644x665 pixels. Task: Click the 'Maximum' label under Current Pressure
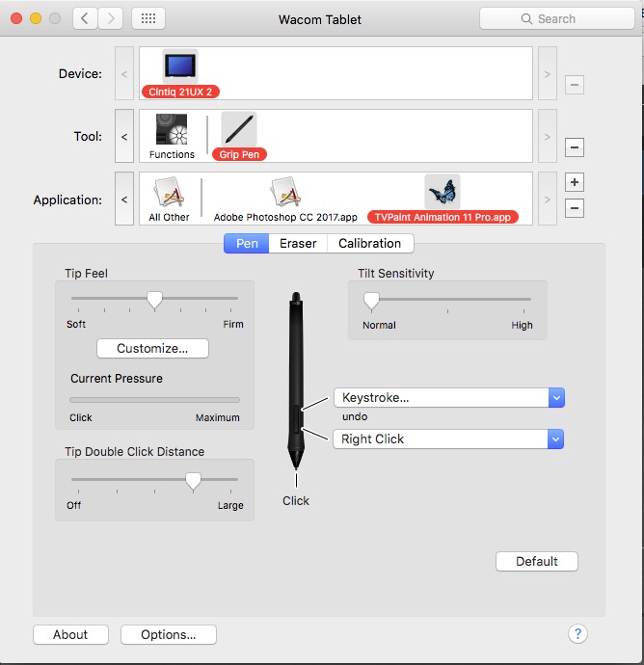pyautogui.click(x=218, y=417)
